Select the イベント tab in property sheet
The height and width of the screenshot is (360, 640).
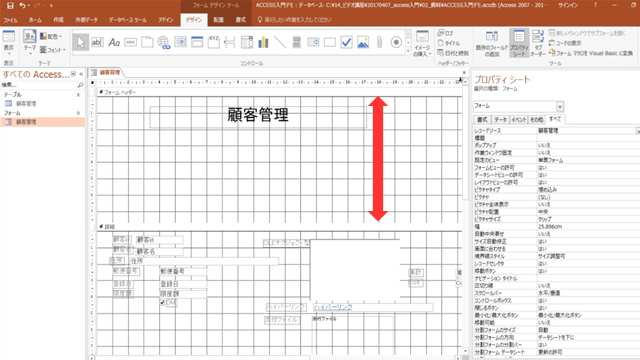pos(518,120)
